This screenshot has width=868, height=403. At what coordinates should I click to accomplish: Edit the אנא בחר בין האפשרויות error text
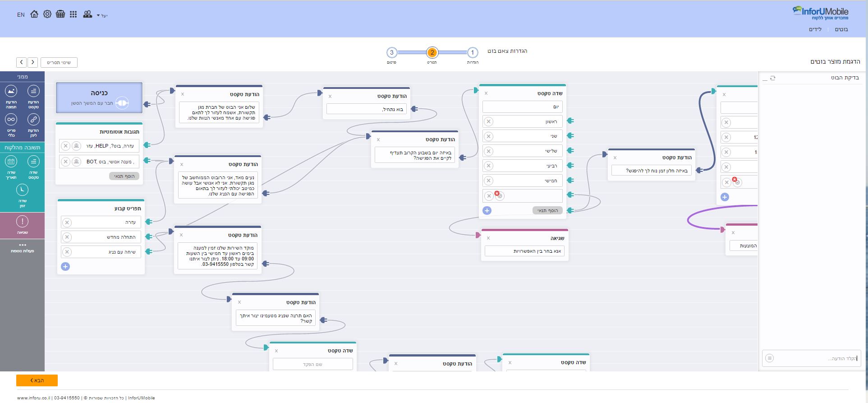tap(524, 251)
